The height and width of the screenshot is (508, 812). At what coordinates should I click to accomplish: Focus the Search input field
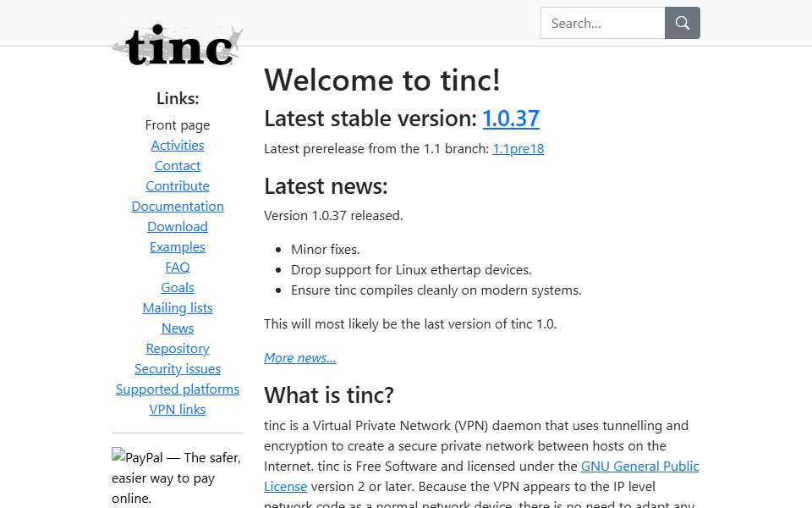click(x=603, y=23)
